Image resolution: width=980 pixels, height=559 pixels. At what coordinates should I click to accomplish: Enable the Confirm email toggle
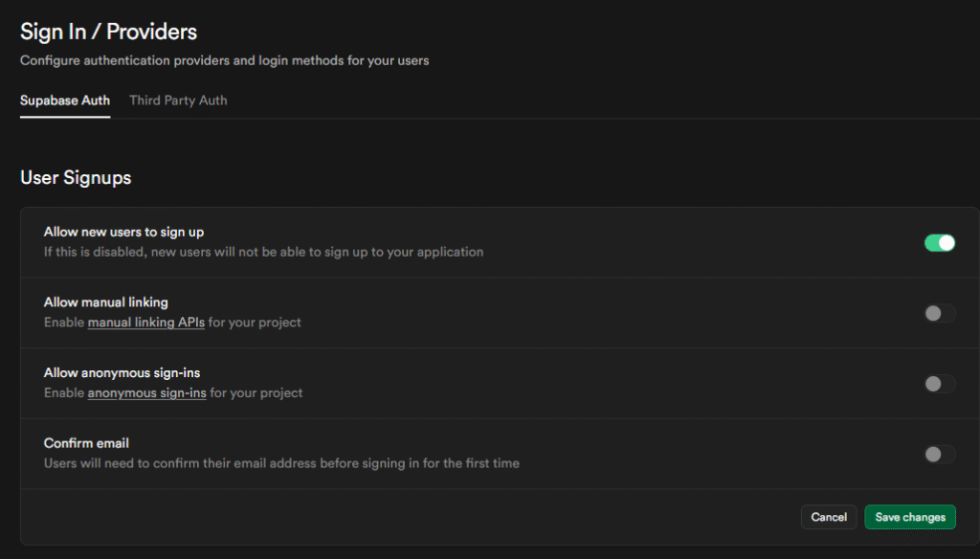click(939, 454)
